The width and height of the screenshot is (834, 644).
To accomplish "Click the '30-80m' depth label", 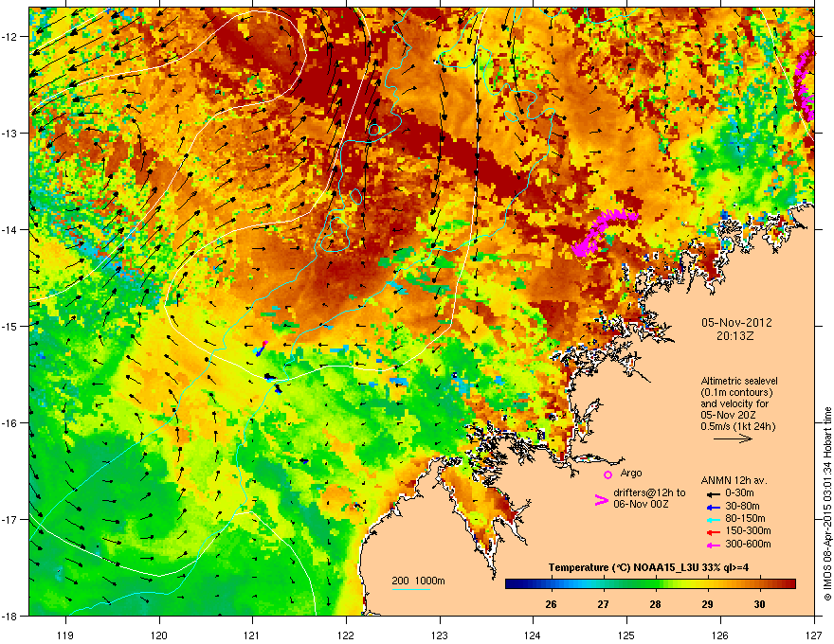I will tap(742, 506).
